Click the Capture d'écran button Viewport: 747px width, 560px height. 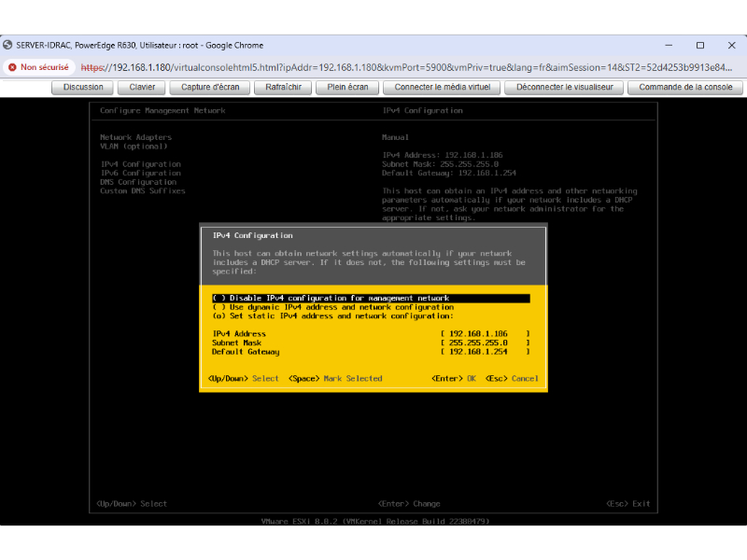point(210,87)
